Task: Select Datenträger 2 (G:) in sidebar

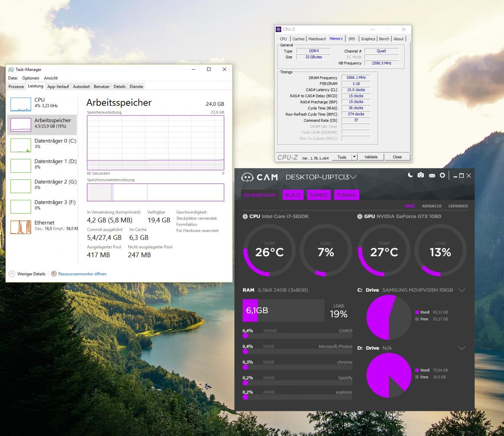Action: tap(42, 186)
